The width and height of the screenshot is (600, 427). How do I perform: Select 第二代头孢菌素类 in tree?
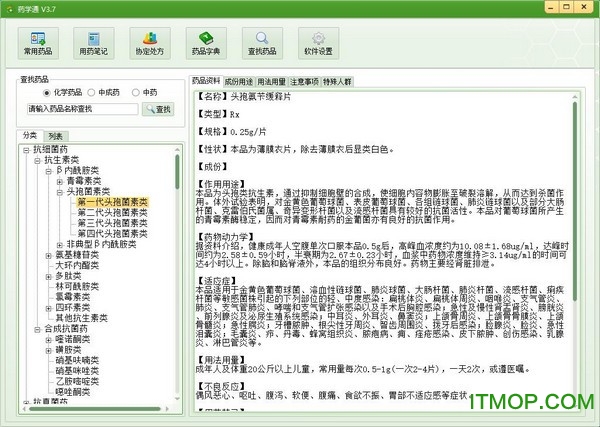[x=112, y=213]
